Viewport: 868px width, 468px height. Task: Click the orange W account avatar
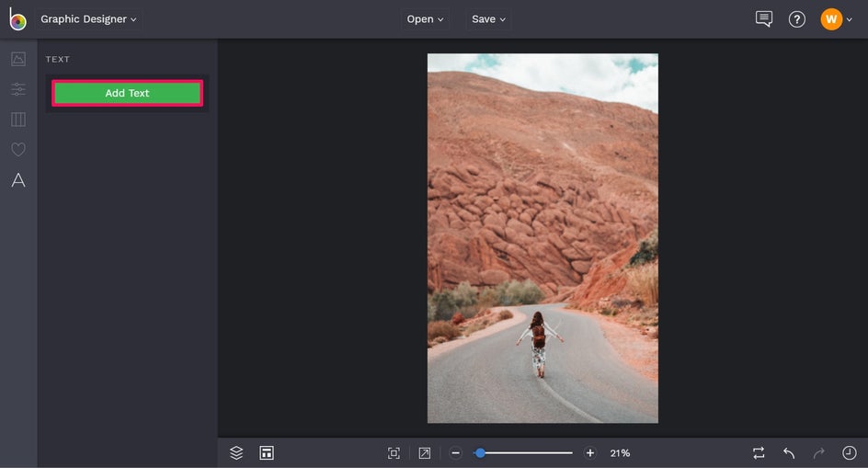831,19
